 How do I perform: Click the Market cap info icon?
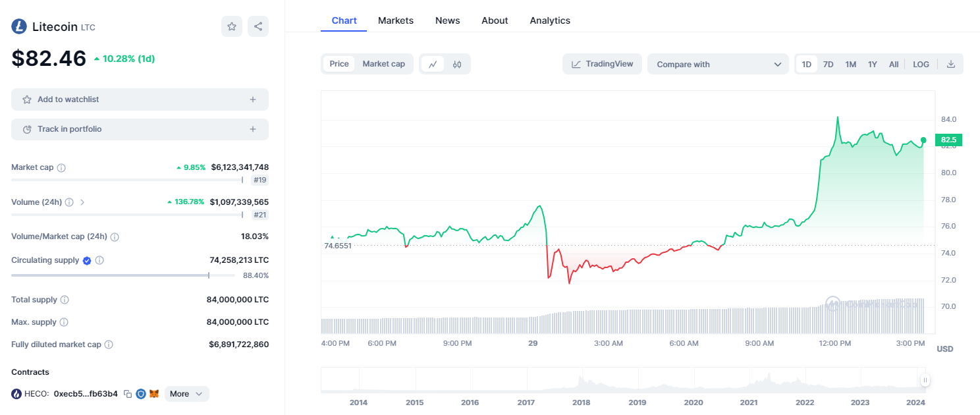tap(61, 168)
